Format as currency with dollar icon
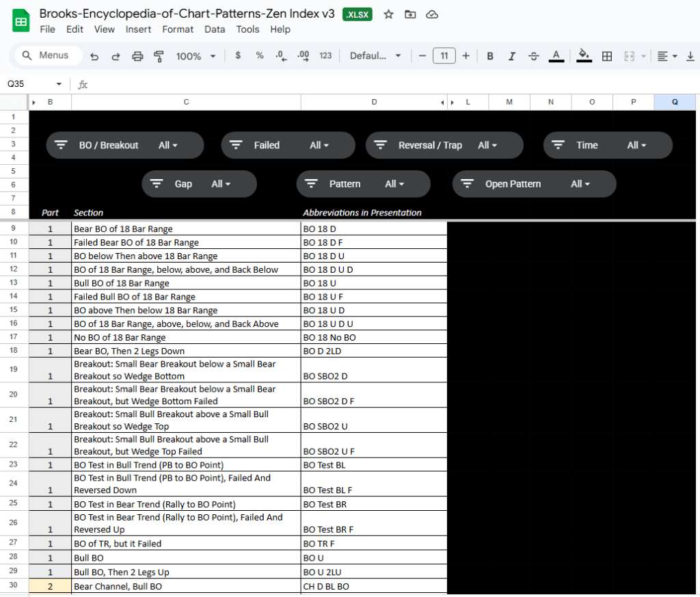 coord(238,56)
